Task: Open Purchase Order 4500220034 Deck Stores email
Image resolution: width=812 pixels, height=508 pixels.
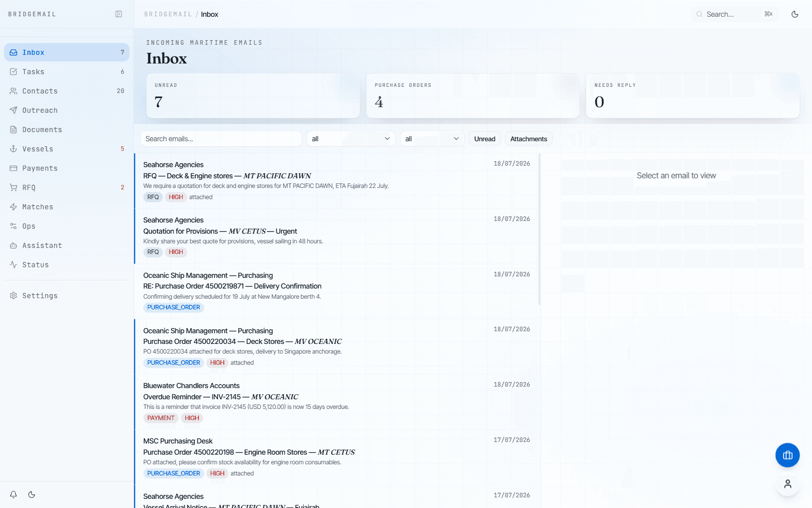Action: coord(336,346)
